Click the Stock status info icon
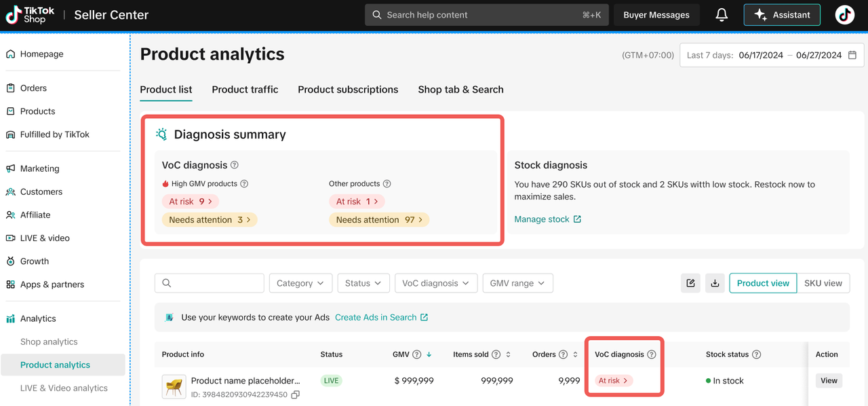This screenshot has width=868, height=406. [756, 354]
